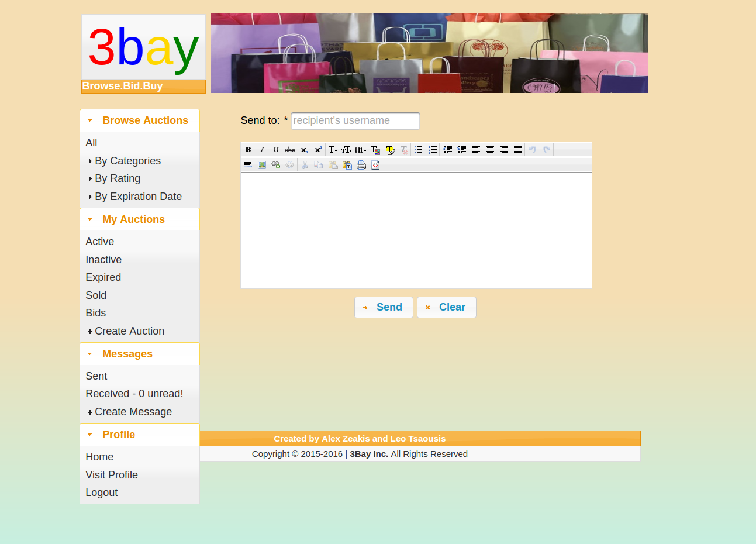Click the shopping bags banner image

click(x=429, y=53)
